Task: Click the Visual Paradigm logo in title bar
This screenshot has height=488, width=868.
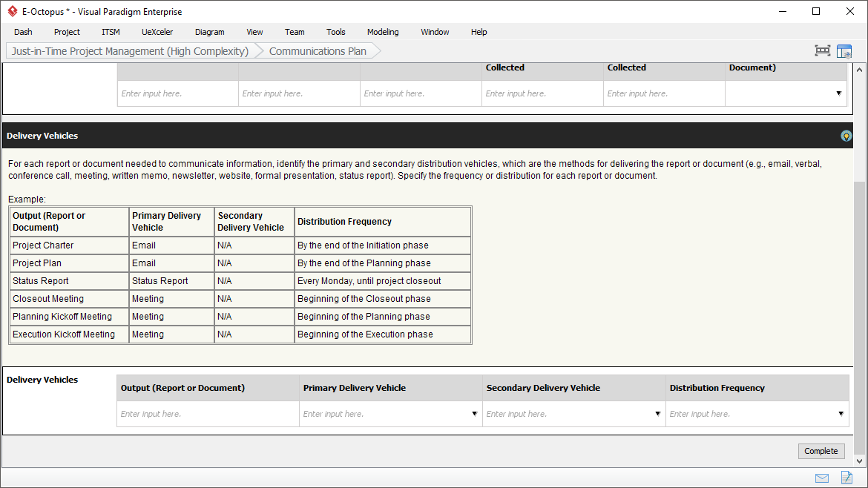Action: tap(12, 12)
